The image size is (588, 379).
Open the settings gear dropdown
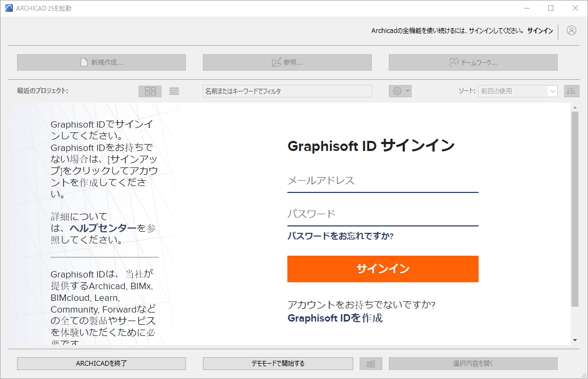pos(400,91)
